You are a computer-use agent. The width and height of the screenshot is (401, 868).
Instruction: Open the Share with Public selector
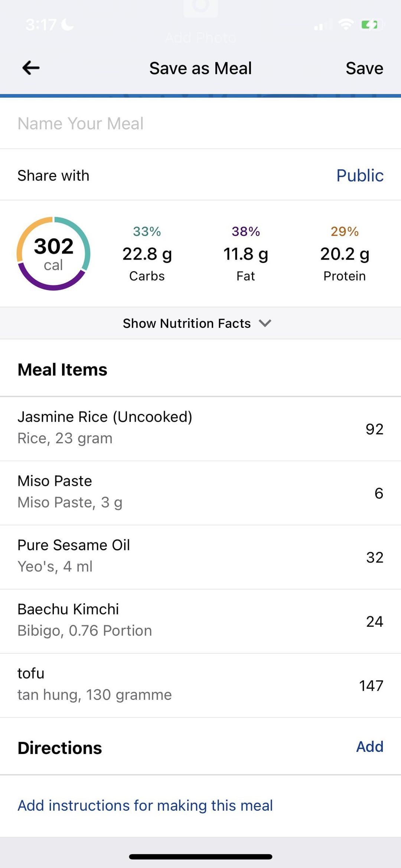pos(359,175)
